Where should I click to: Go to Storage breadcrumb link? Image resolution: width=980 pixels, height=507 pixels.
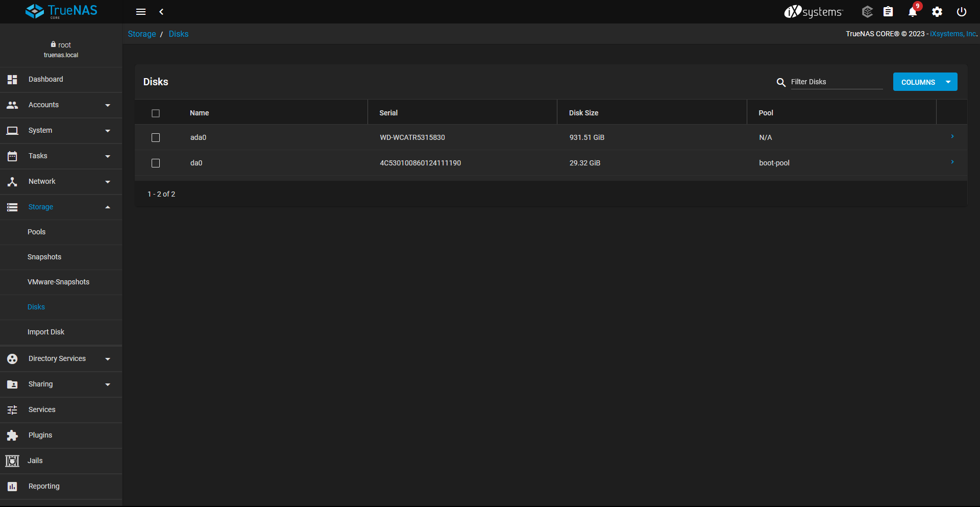coord(142,34)
